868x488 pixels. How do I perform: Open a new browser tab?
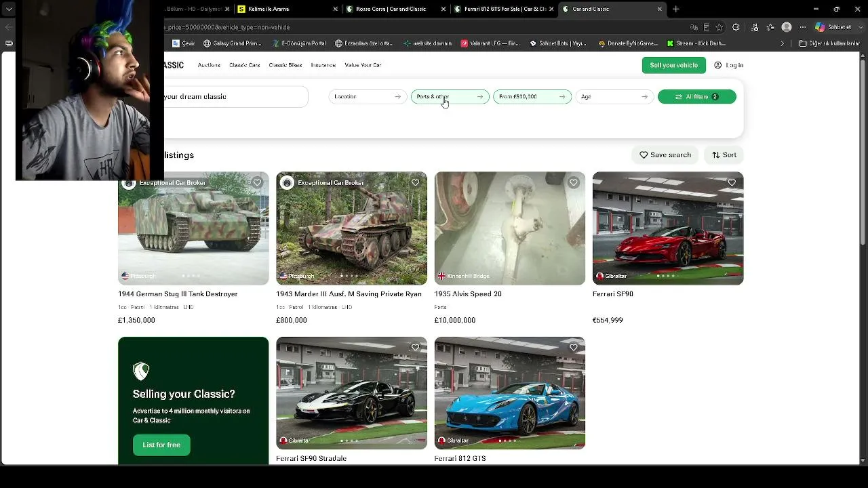click(x=675, y=9)
